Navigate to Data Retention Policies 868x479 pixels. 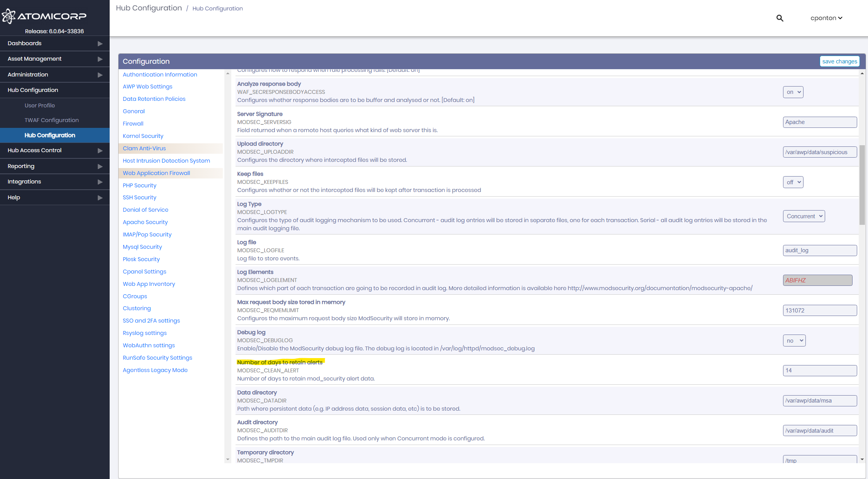tap(154, 99)
